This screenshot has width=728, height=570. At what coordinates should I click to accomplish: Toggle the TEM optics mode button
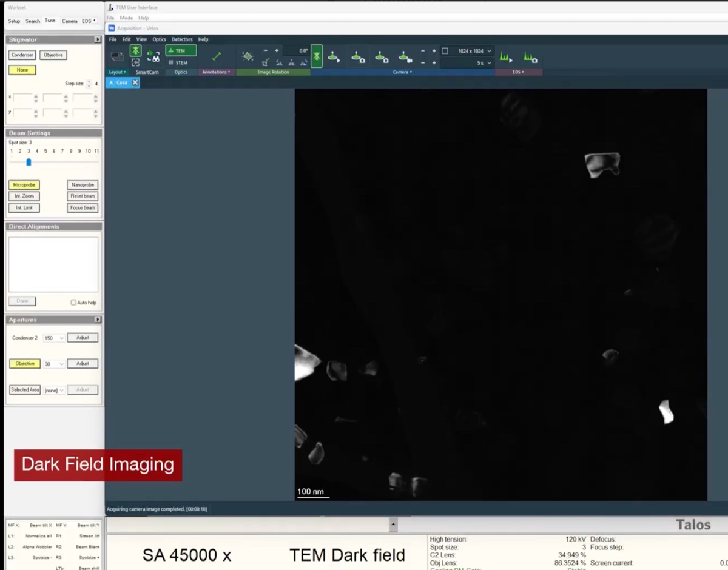tap(181, 51)
